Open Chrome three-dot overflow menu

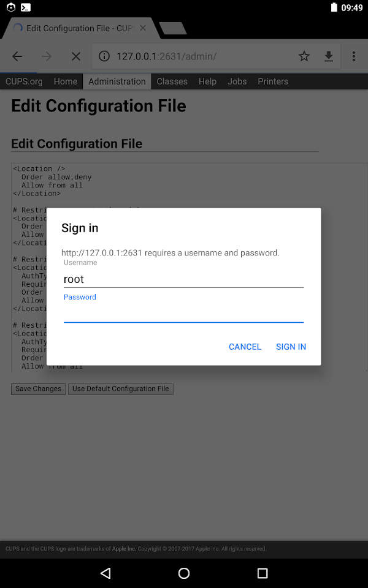point(354,56)
